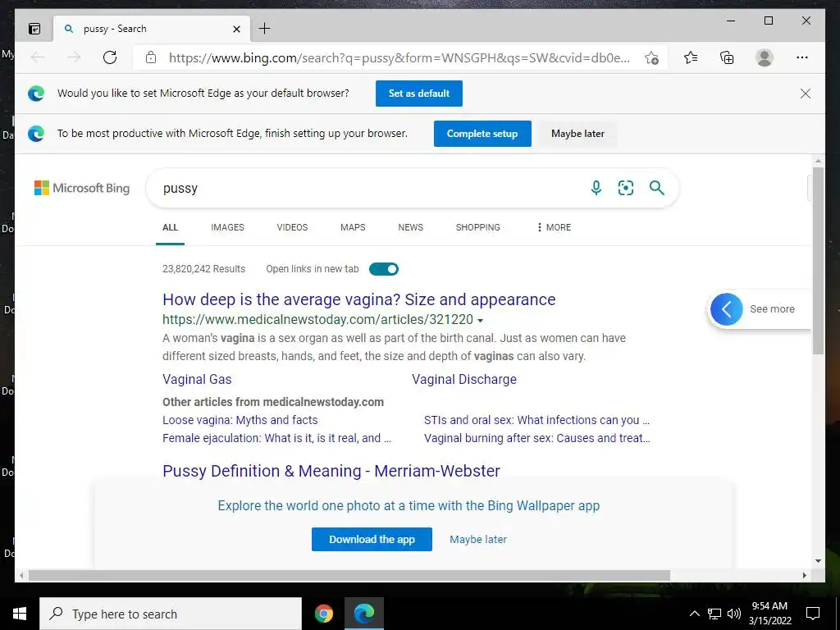Open the network status tray icon
The height and width of the screenshot is (630, 840).
(714, 614)
